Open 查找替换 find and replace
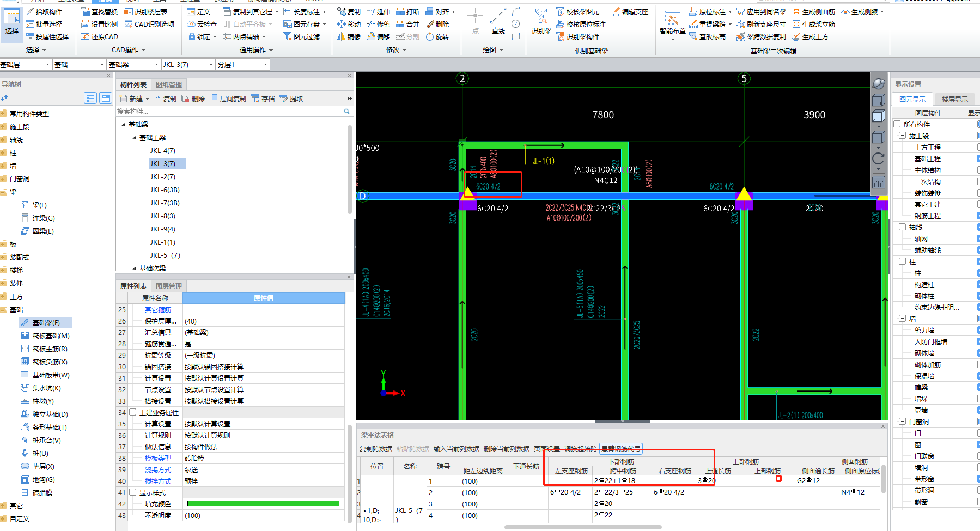Image resolution: width=980 pixels, height=531 pixels. 99,11
